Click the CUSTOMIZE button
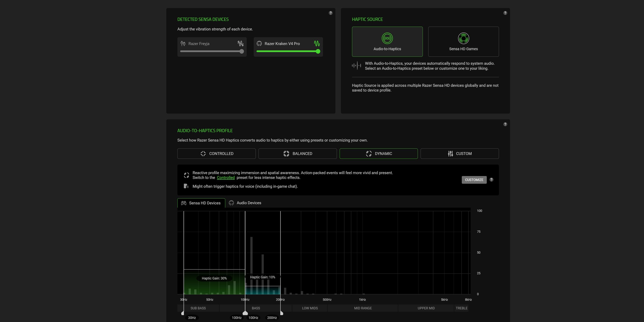 pyautogui.click(x=474, y=180)
